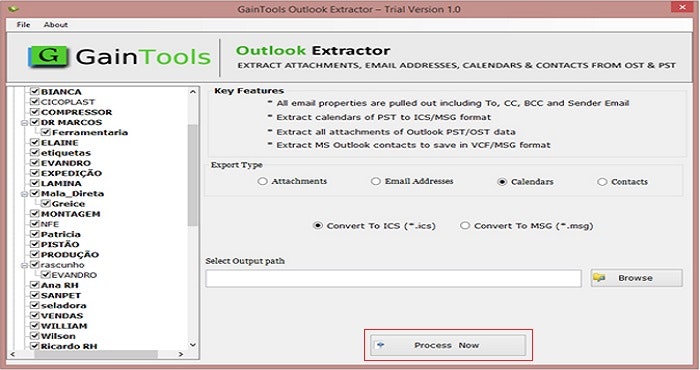Click the Select Output path field
This screenshot has width=700, height=370.
(393, 278)
